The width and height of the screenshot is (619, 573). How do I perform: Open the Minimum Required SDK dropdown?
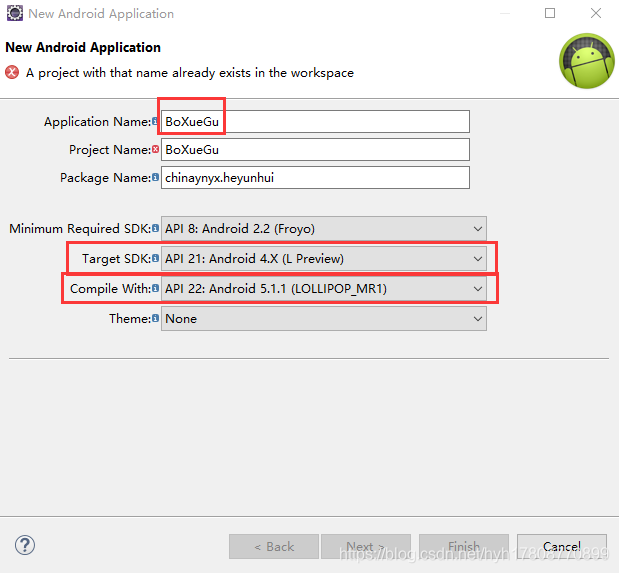pyautogui.click(x=324, y=229)
